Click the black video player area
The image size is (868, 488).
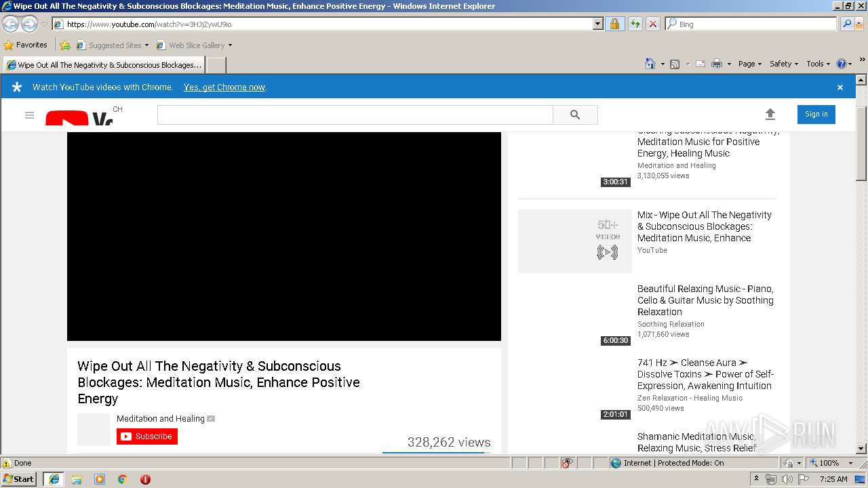284,237
